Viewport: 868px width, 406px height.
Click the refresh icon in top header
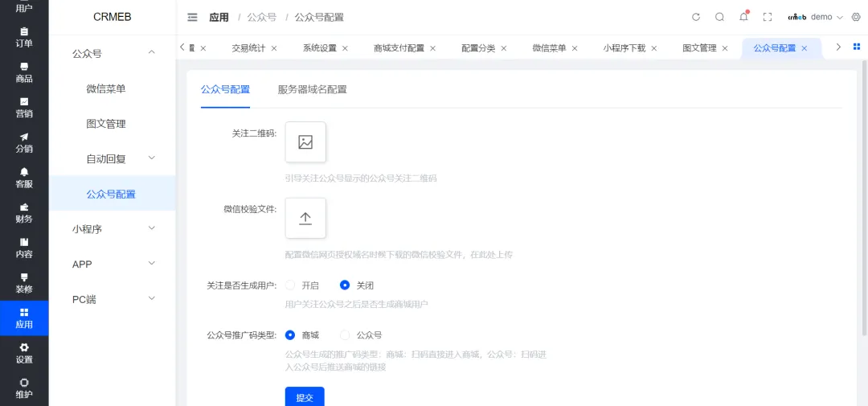[696, 17]
